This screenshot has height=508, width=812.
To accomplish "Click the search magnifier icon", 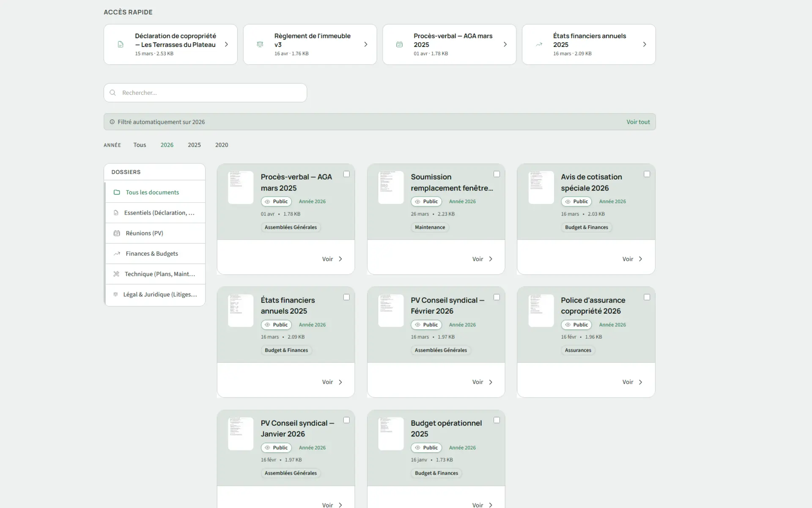I will [112, 92].
